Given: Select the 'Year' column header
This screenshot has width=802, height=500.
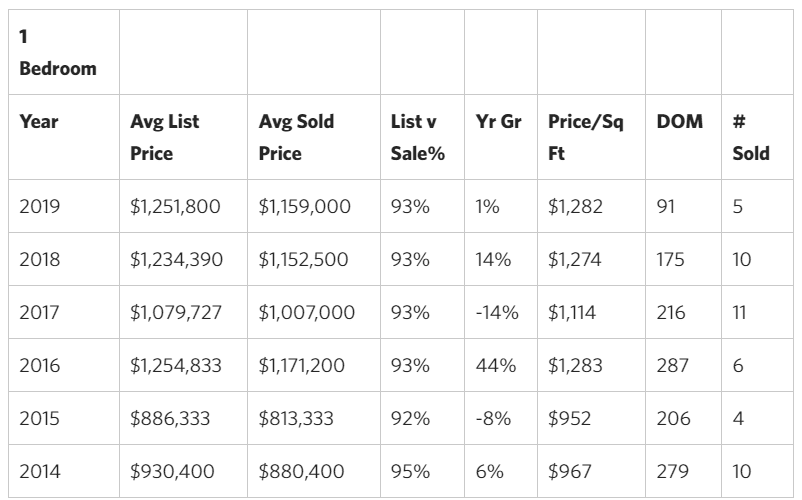Looking at the screenshot, I should tap(39, 122).
